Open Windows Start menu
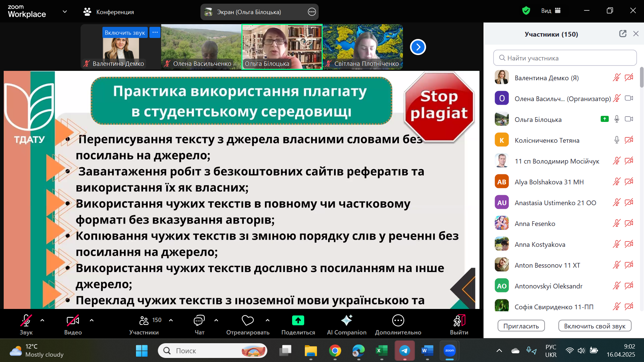Screen dimensions: 644x362 coord(142,351)
